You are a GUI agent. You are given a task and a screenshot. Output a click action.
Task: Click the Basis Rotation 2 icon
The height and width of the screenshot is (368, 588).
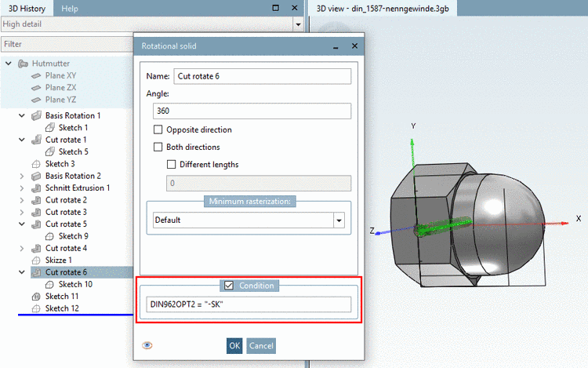tap(36, 176)
